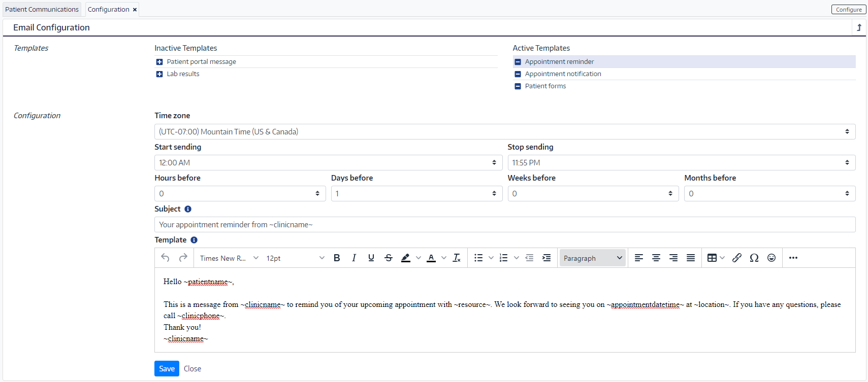The image size is (868, 382).
Task: Insert a bullet list
Action: pos(478,258)
